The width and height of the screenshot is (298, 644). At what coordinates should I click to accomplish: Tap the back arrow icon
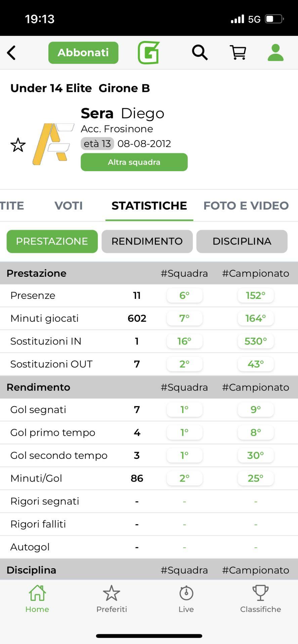(11, 53)
